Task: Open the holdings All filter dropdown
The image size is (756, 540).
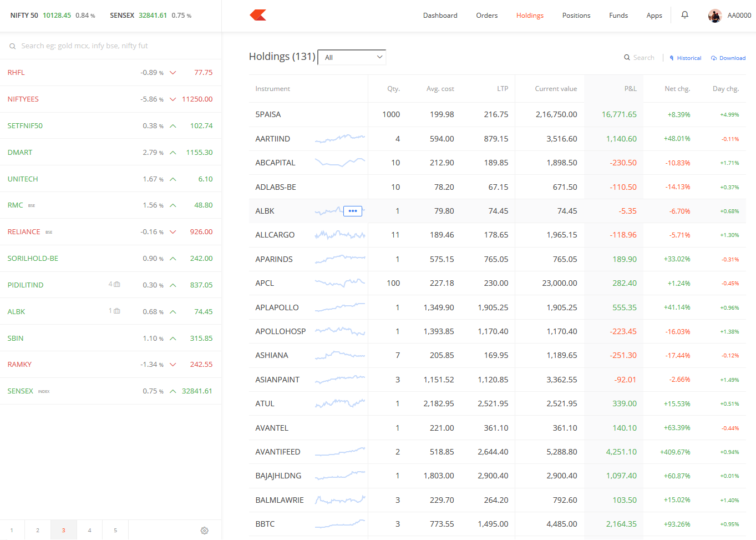Action: point(352,57)
